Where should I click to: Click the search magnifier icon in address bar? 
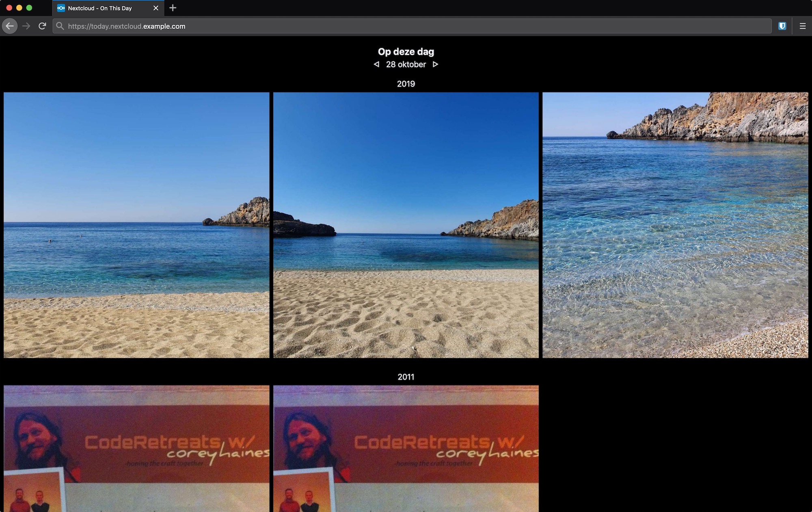tap(60, 26)
